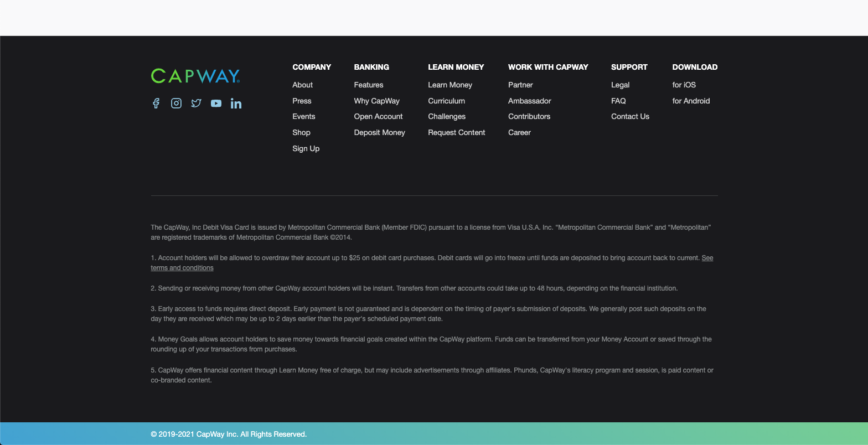The width and height of the screenshot is (868, 445).
Task: Select Why CapWay link
Action: pos(377,101)
